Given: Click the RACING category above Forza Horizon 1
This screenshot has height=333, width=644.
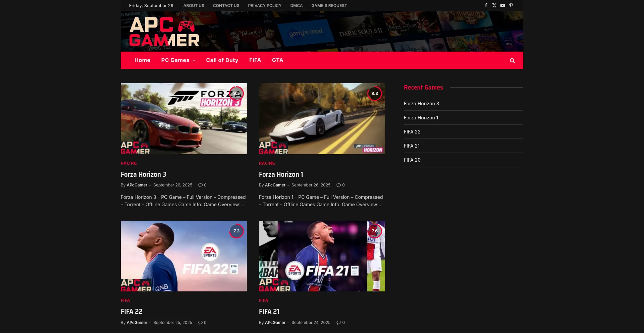Looking at the screenshot, I should pos(267,163).
